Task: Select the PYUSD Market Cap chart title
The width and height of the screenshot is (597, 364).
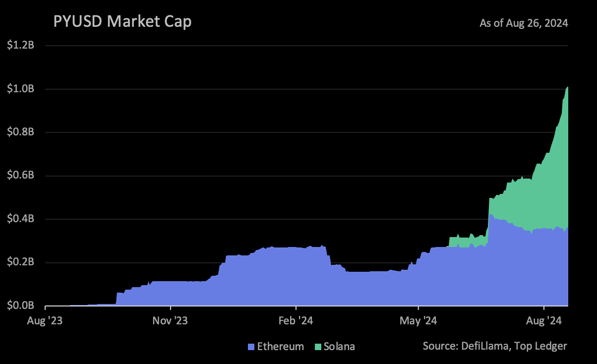Action: pos(122,22)
